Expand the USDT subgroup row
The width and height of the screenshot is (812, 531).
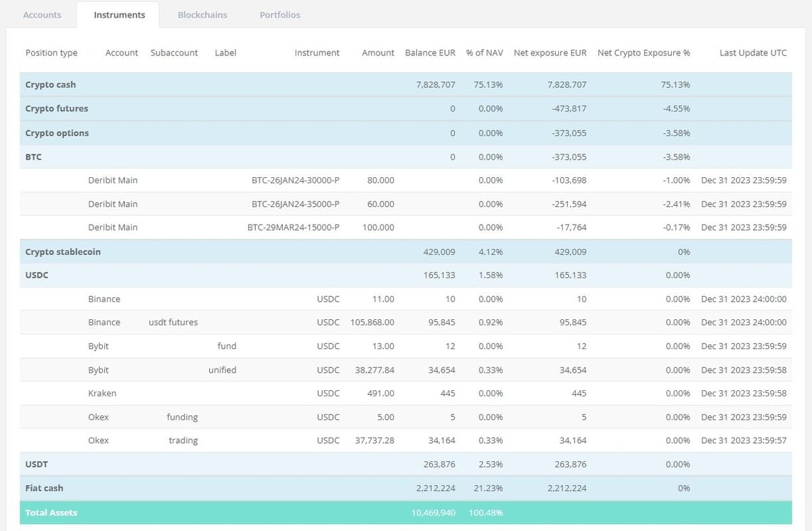(x=37, y=464)
